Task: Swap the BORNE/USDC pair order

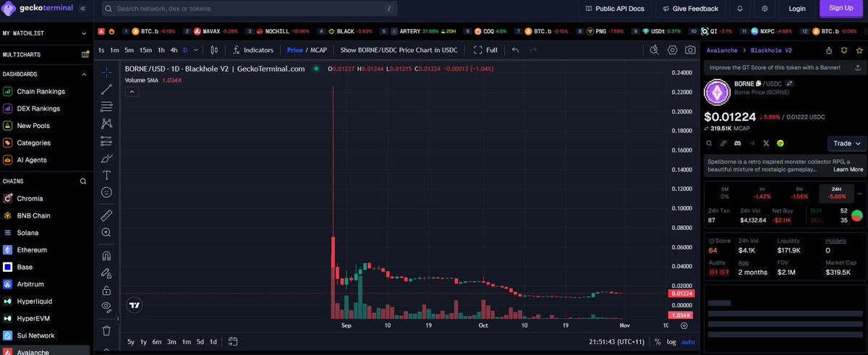Action: [x=791, y=84]
